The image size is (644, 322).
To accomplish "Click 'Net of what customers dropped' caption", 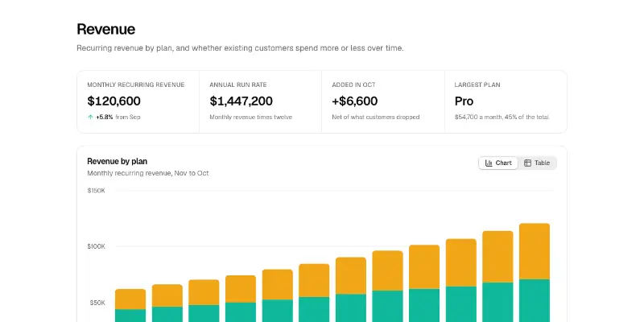I will [x=376, y=117].
